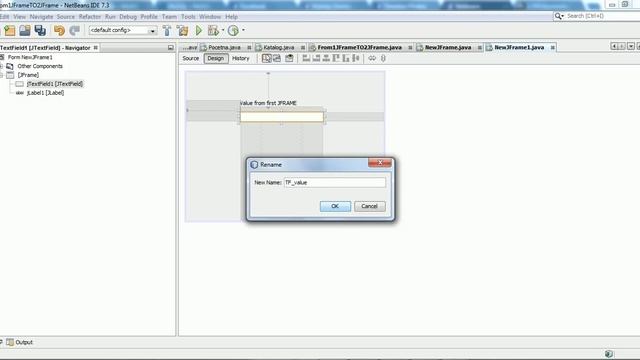The height and width of the screenshot is (360, 640).
Task: Click the Open Project toolbar icon
Action: point(25,31)
